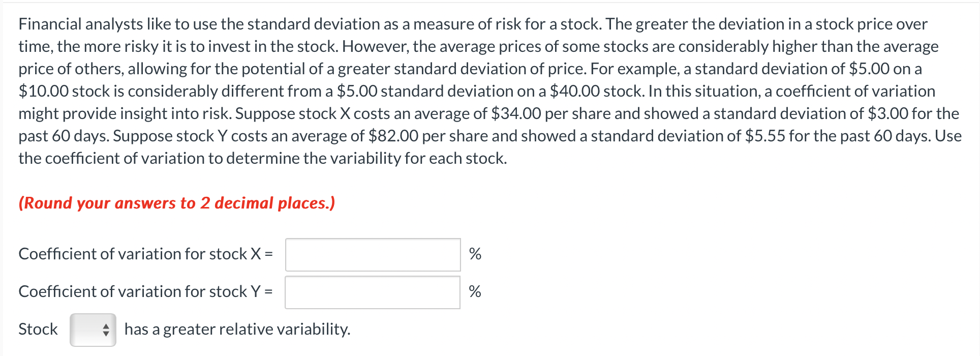Click the label Coefficient of variation for stock X
Viewport: 980px width, 356px height.
click(x=146, y=254)
